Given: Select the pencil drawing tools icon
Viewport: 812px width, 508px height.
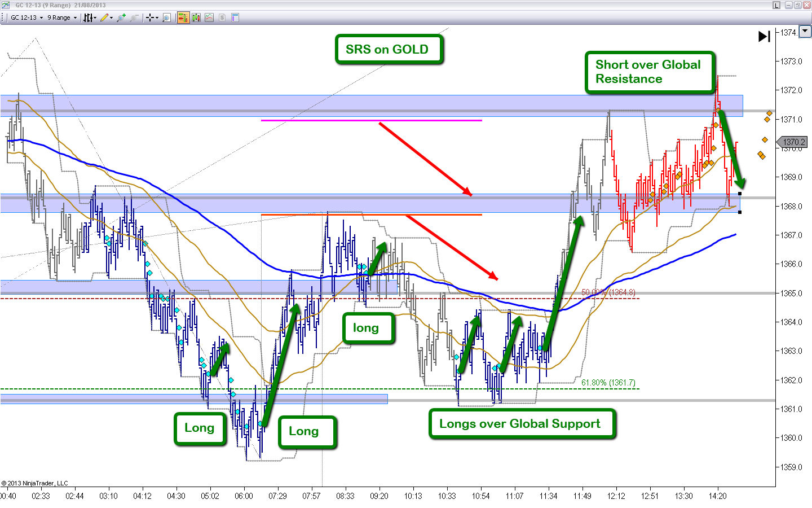Looking at the screenshot, I should coord(105,17).
